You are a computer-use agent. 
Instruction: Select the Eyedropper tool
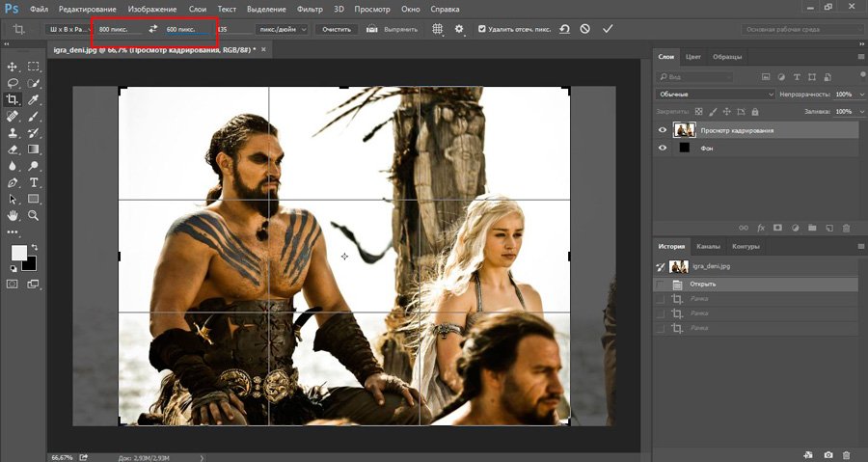tap(34, 99)
